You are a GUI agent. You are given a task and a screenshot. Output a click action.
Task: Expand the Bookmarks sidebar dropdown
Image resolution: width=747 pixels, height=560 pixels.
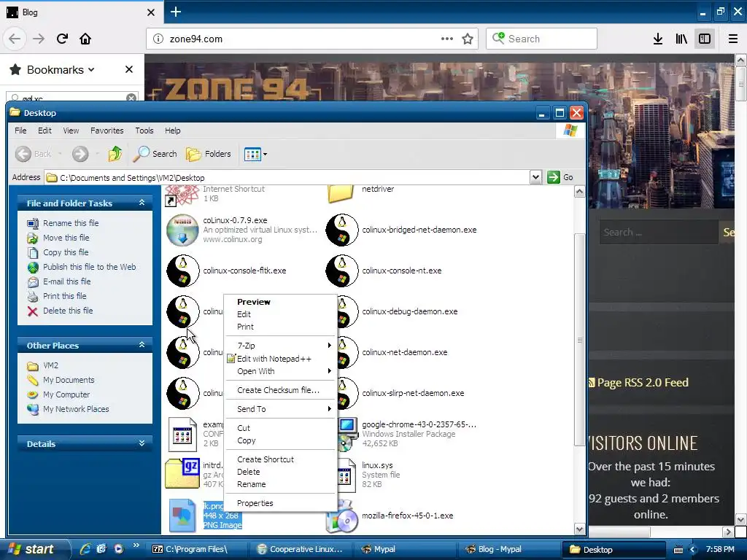91,69
